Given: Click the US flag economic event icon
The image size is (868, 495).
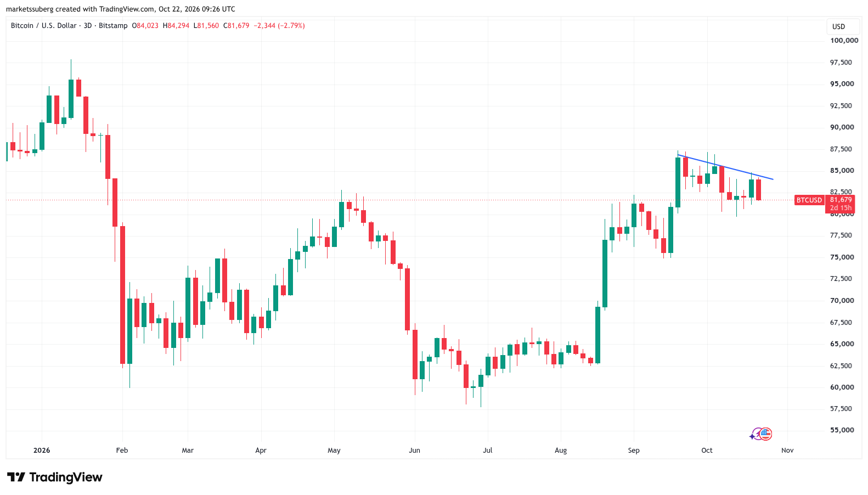Looking at the screenshot, I should [766, 434].
